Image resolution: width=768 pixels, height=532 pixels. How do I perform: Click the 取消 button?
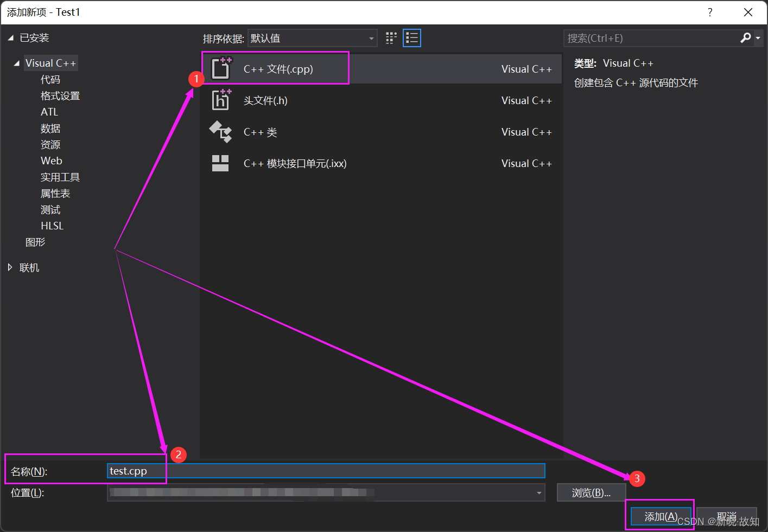click(x=726, y=516)
